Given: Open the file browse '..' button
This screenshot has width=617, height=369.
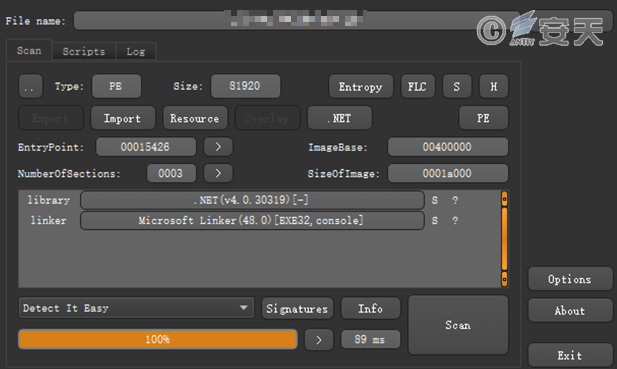Looking at the screenshot, I should [x=30, y=87].
